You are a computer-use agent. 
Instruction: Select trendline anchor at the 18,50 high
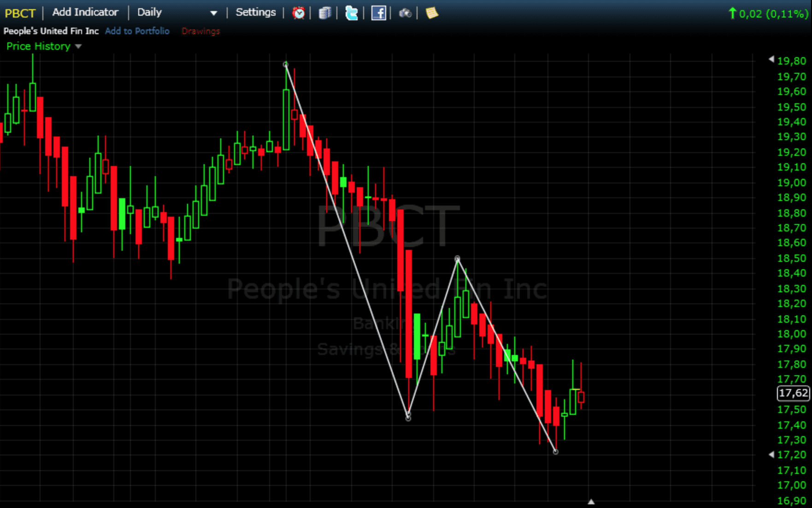[x=457, y=259]
